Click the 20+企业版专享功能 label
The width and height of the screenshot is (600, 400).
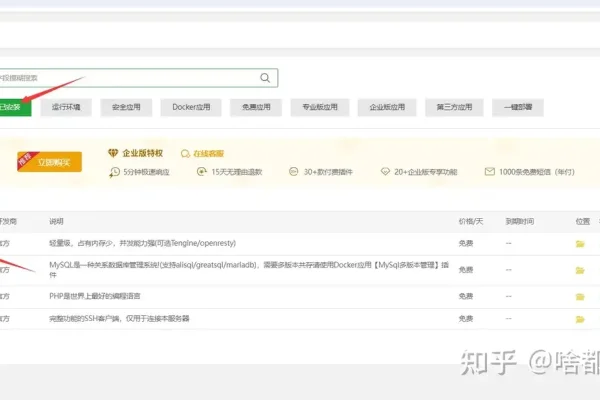[426, 172]
